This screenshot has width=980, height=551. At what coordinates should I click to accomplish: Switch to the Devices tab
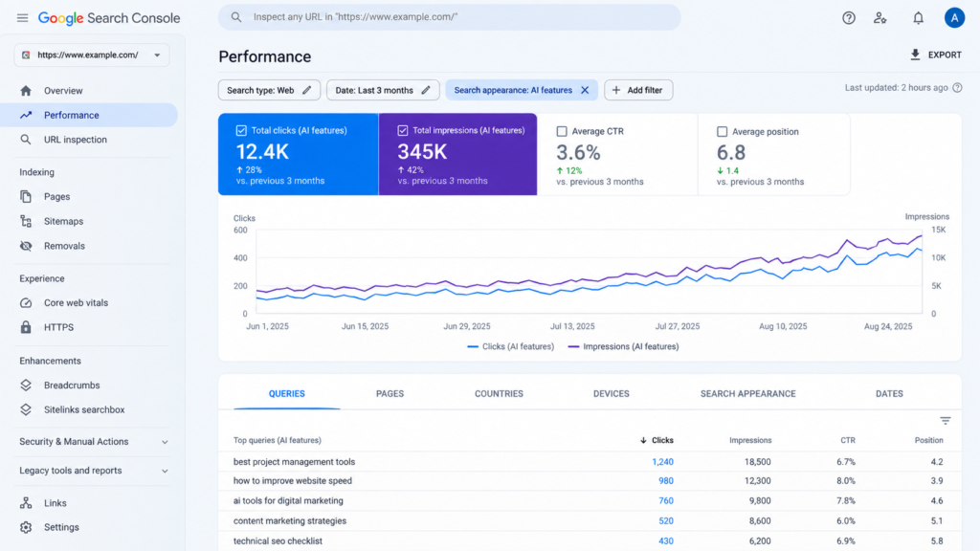pyautogui.click(x=612, y=394)
